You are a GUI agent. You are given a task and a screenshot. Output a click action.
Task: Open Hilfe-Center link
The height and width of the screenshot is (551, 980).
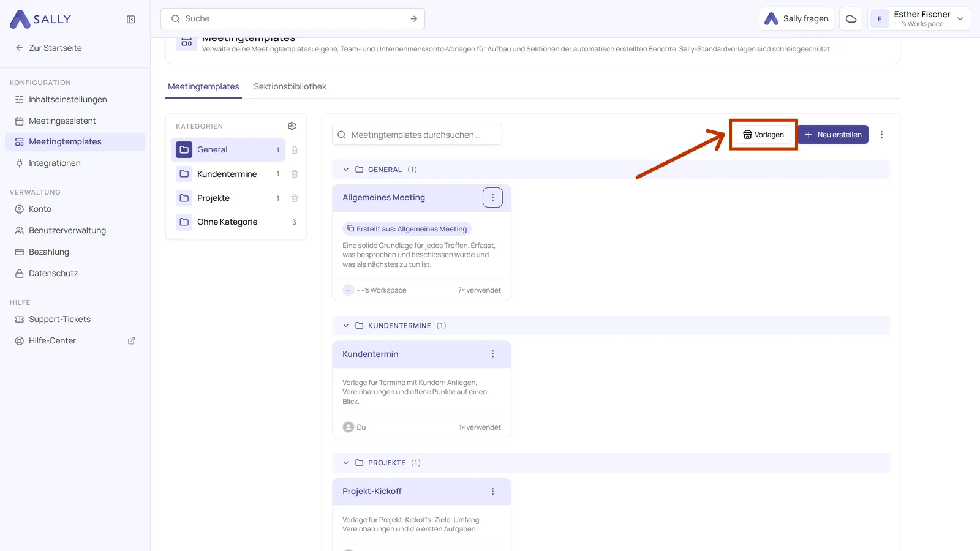pyautogui.click(x=75, y=341)
